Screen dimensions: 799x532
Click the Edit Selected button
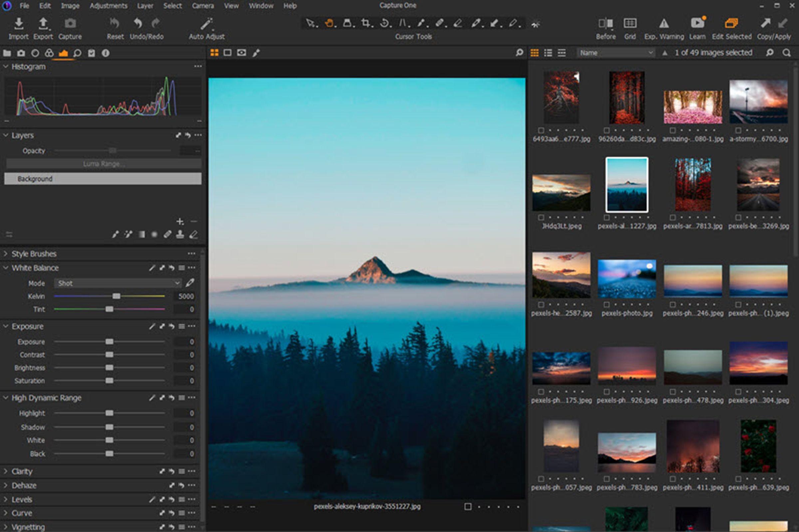pos(731,29)
